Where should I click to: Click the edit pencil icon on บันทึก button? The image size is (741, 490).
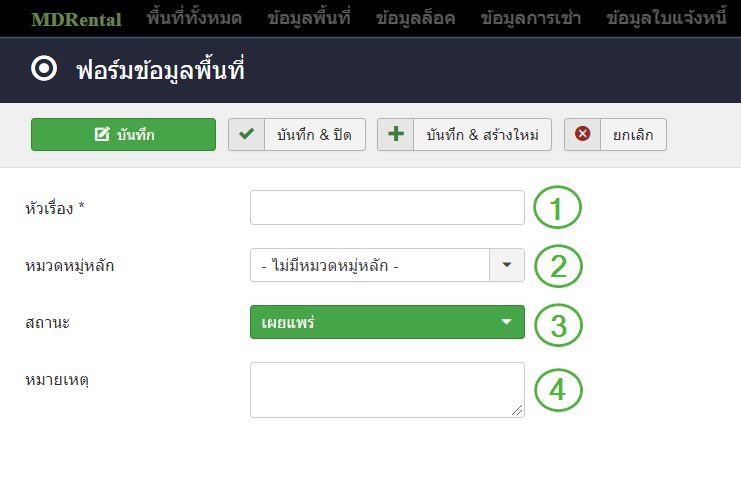102,135
